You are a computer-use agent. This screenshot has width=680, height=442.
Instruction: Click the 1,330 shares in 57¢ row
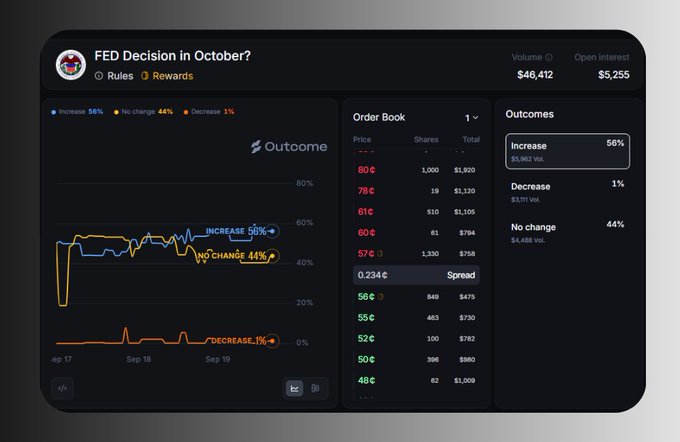[430, 253]
